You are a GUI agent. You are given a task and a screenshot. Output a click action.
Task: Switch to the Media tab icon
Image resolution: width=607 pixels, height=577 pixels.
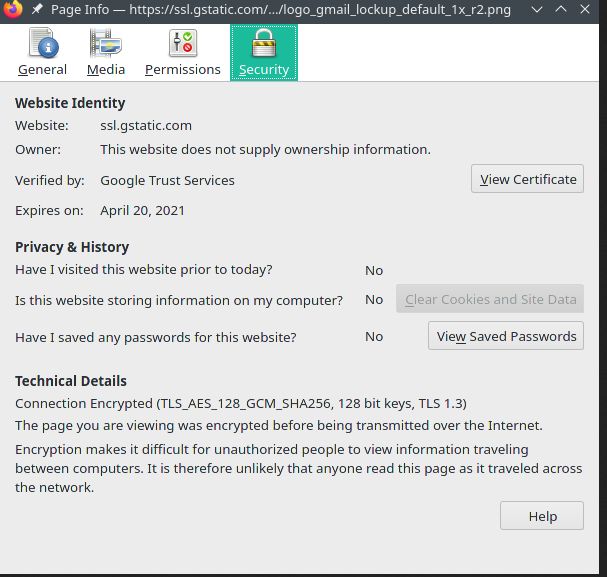coord(105,43)
